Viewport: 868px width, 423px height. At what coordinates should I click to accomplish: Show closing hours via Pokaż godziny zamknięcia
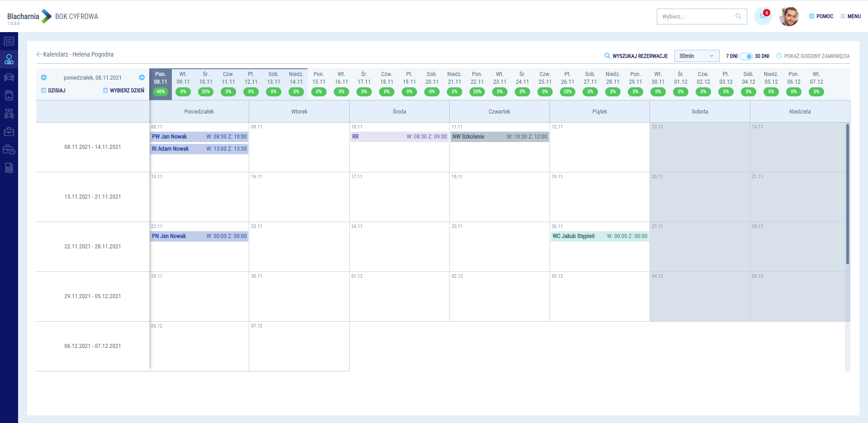point(813,56)
